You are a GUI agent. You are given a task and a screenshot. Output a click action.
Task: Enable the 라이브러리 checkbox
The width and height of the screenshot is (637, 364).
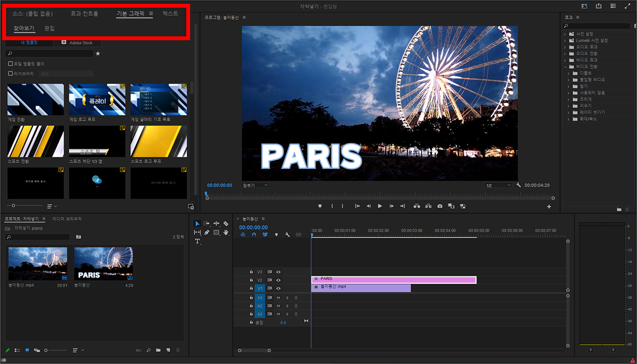[x=10, y=73]
